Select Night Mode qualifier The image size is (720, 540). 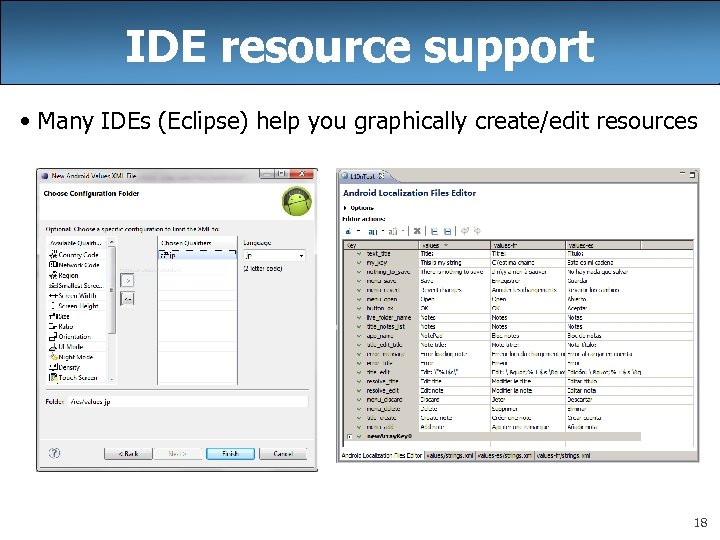point(77,357)
